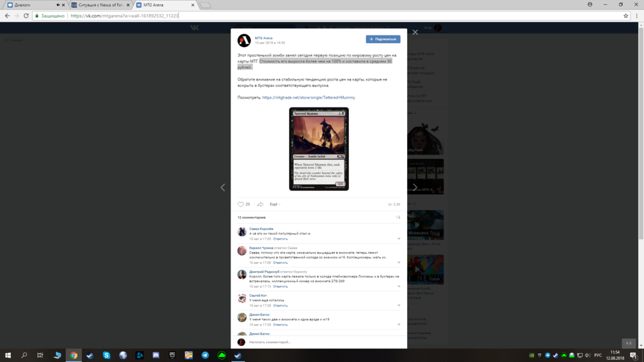Click the MTG Arena group avatar

coord(244,41)
